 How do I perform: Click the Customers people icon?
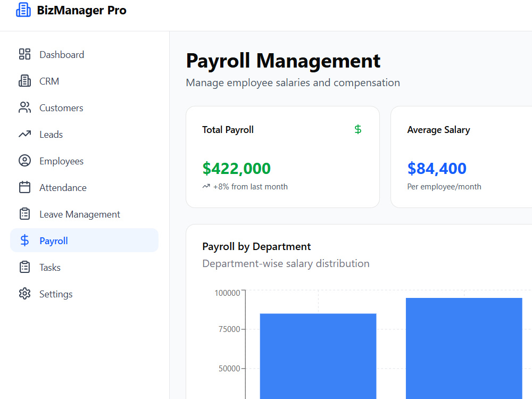(25, 107)
